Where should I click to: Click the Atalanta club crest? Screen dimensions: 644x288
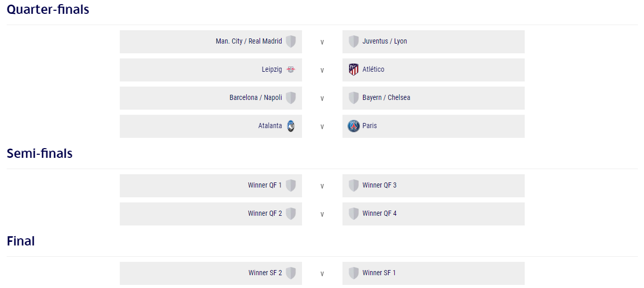pos(291,126)
